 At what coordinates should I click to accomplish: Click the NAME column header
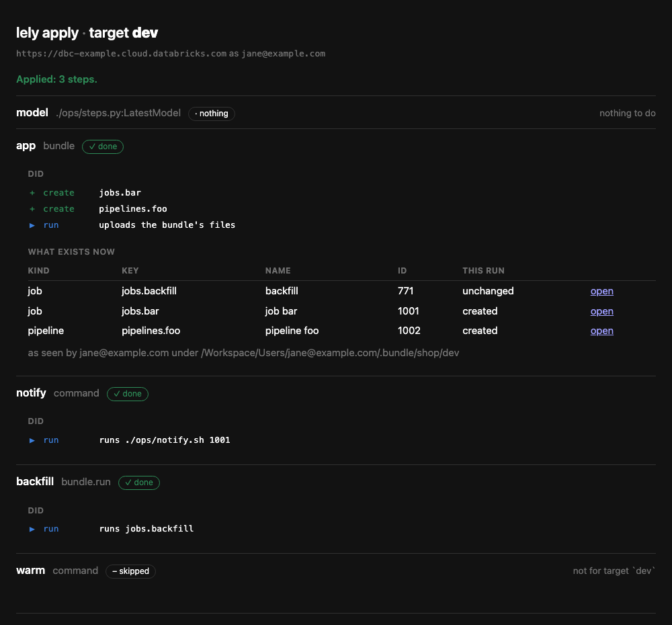[x=278, y=271]
